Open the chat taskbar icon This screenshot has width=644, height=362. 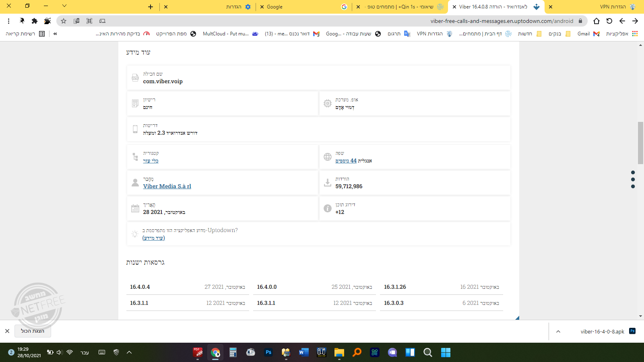392,352
